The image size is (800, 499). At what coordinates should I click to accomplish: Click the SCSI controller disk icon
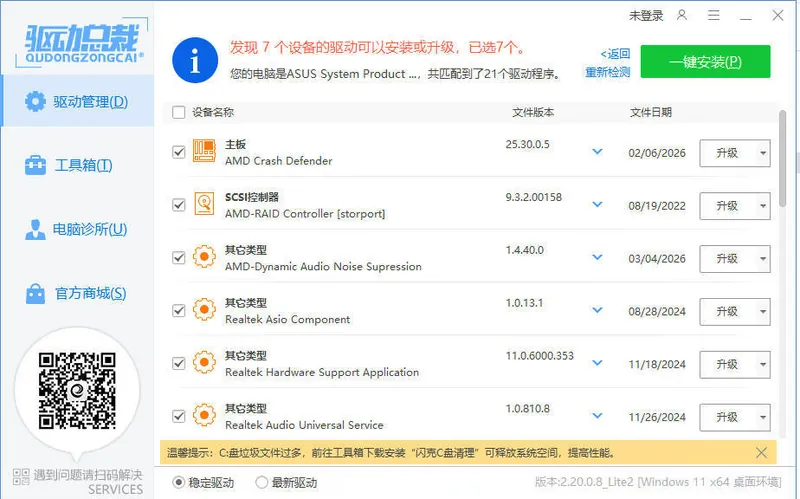(204, 204)
